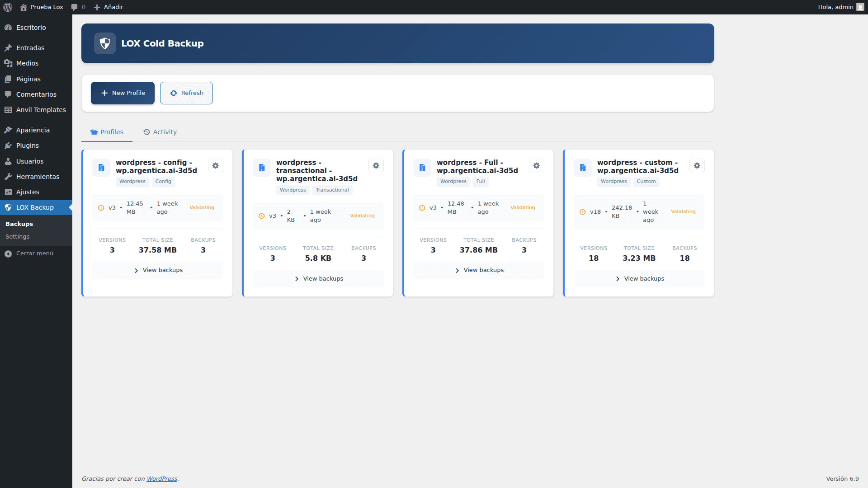The width and height of the screenshot is (868, 488).
Task: Expand View backups on wordpress - Full profile
Action: [x=478, y=270]
